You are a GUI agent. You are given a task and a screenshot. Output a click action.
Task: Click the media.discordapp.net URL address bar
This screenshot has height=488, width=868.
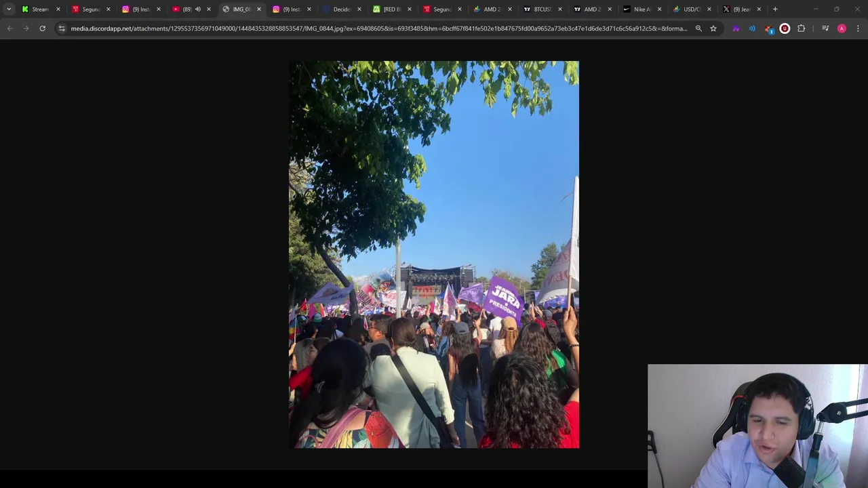[378, 28]
